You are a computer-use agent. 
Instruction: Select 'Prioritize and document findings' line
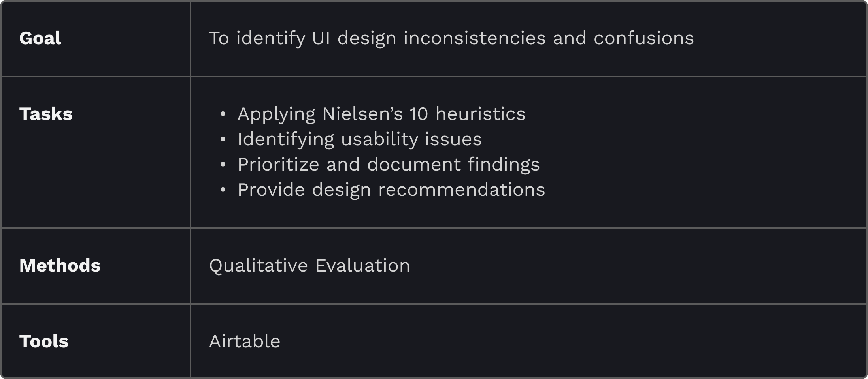pos(389,165)
